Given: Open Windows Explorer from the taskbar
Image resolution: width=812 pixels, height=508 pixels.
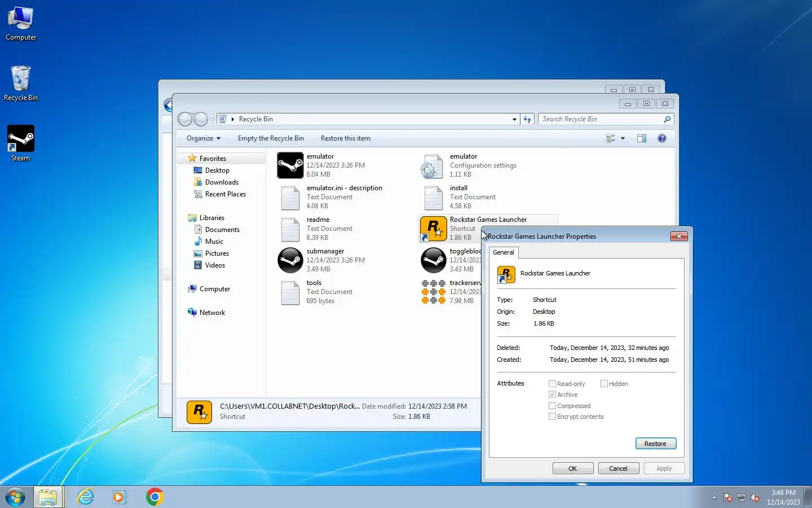Looking at the screenshot, I should (x=48, y=497).
